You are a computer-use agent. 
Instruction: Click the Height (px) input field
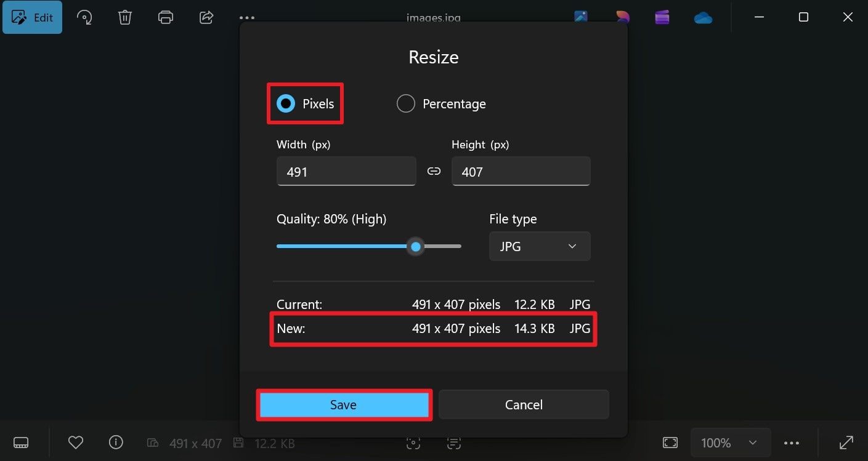[x=521, y=171]
